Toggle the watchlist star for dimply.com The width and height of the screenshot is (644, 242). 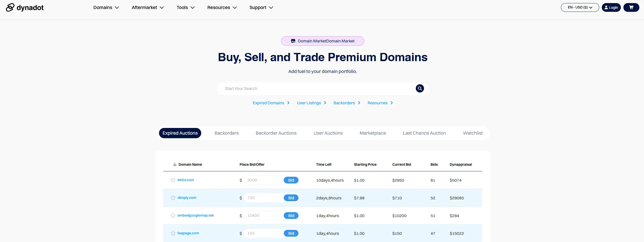click(x=173, y=198)
